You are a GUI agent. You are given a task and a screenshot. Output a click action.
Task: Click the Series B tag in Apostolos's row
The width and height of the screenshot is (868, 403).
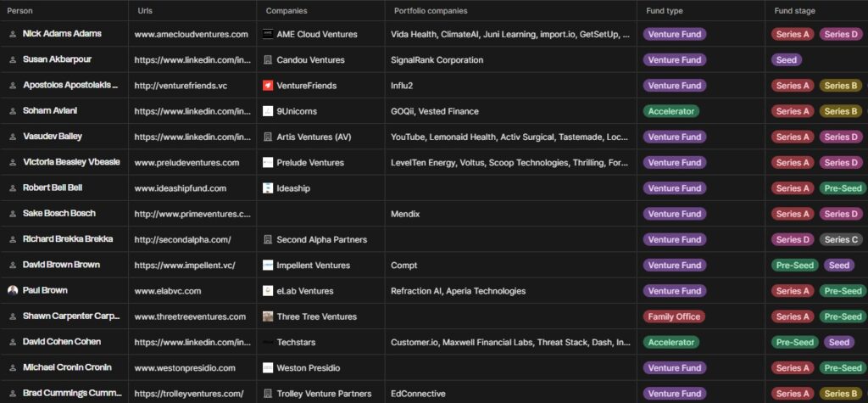tap(841, 86)
